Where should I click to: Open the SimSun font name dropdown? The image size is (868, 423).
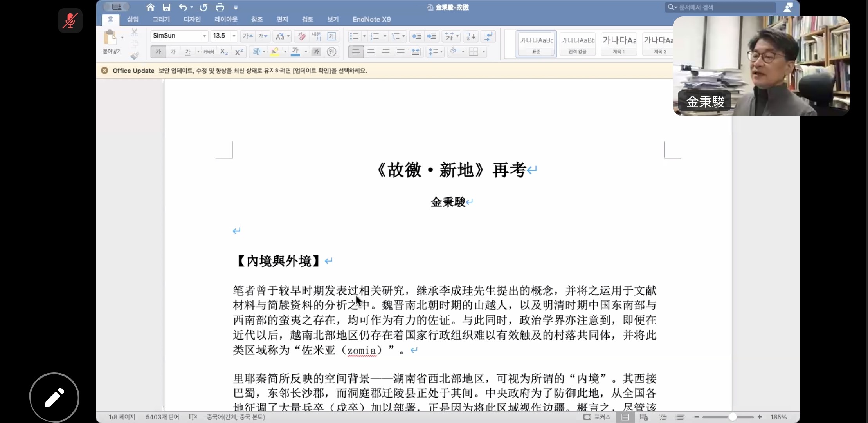[204, 36]
